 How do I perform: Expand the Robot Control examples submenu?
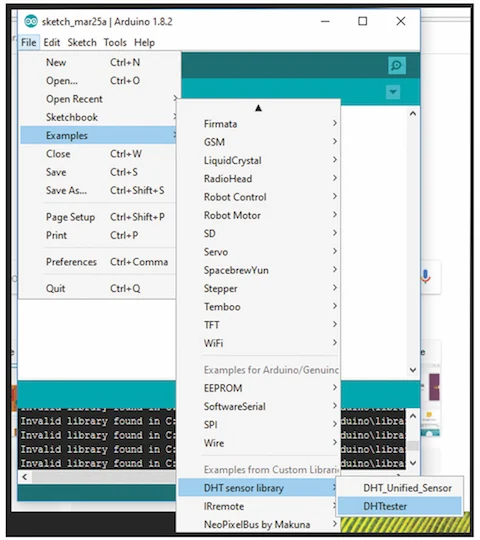pos(259,197)
